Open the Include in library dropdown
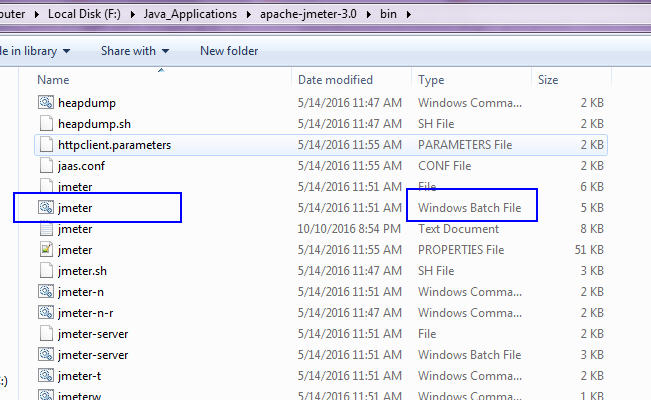The height and width of the screenshot is (400, 651). point(35,51)
